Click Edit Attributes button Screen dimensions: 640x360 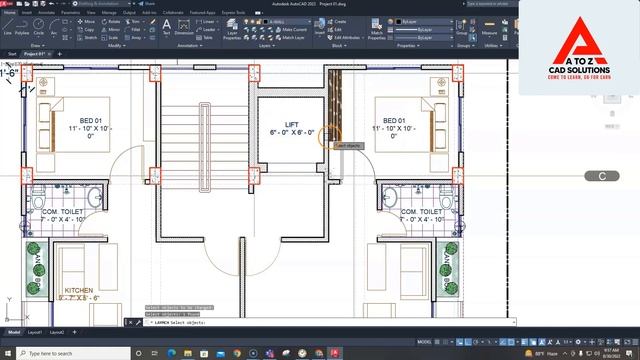point(345,38)
